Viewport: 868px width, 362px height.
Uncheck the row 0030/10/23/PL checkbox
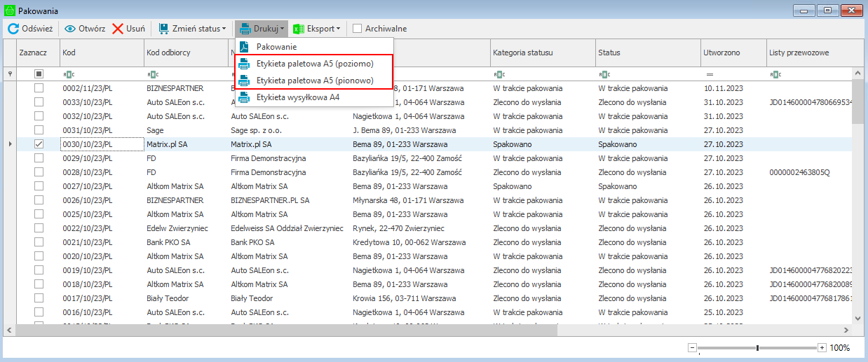coord(39,144)
